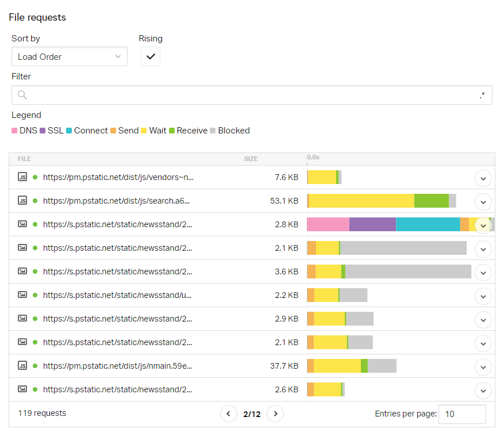This screenshot has width=504, height=432.
Task: Open the newsstand/u file link
Action: tap(117, 295)
